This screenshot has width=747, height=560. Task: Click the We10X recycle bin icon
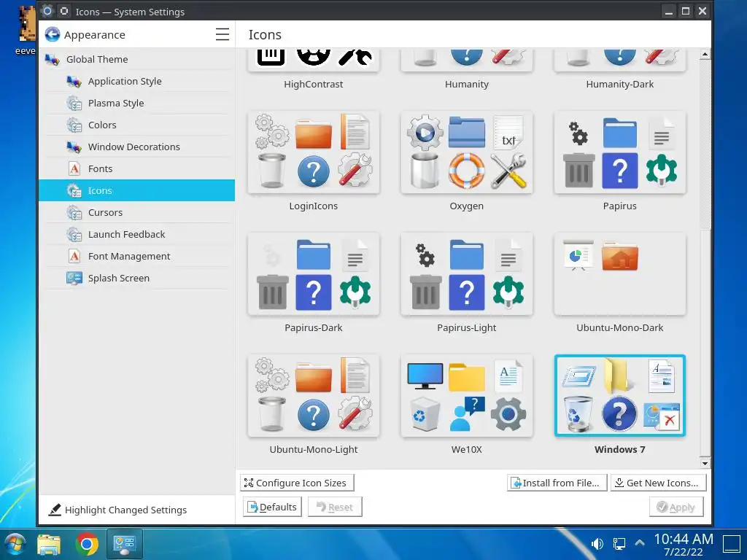point(425,415)
